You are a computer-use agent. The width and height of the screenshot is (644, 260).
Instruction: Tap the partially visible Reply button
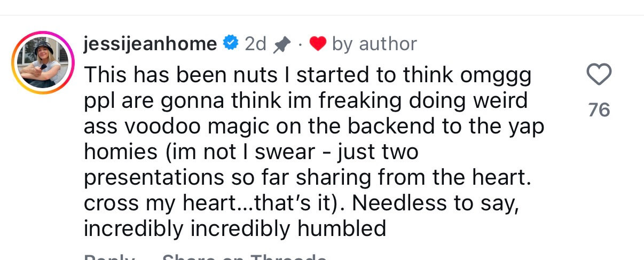pyautogui.click(x=109, y=257)
